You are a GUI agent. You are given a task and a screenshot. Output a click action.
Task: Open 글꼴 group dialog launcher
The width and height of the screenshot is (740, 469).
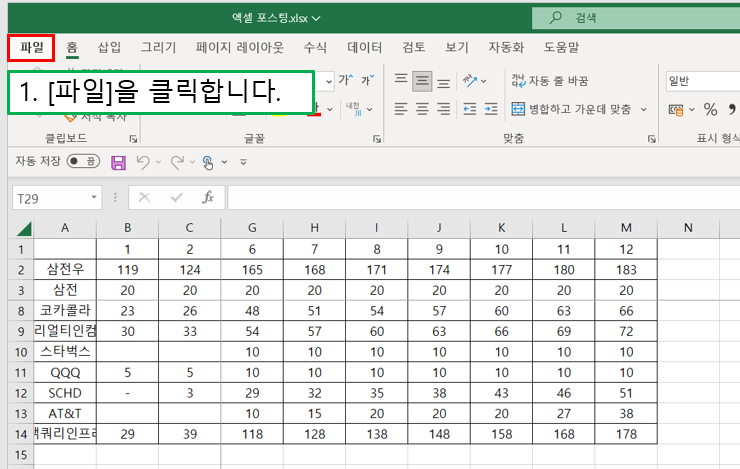[x=377, y=139]
